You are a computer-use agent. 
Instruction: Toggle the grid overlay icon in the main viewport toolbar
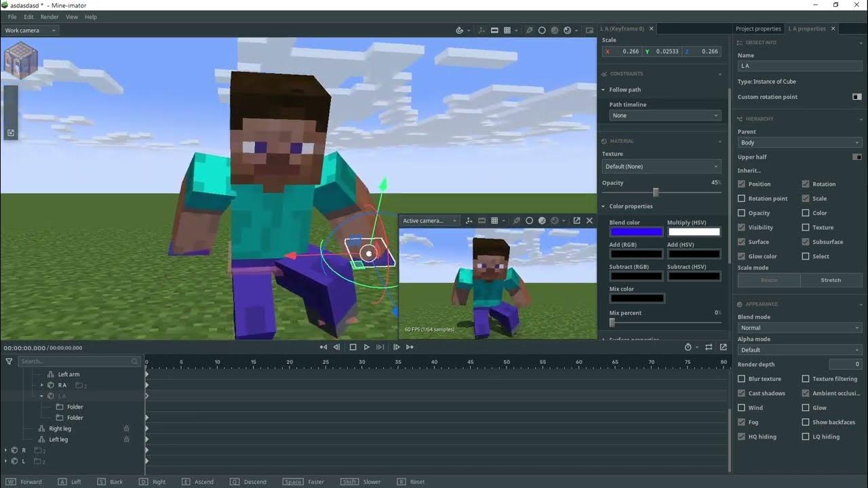pyautogui.click(x=507, y=30)
